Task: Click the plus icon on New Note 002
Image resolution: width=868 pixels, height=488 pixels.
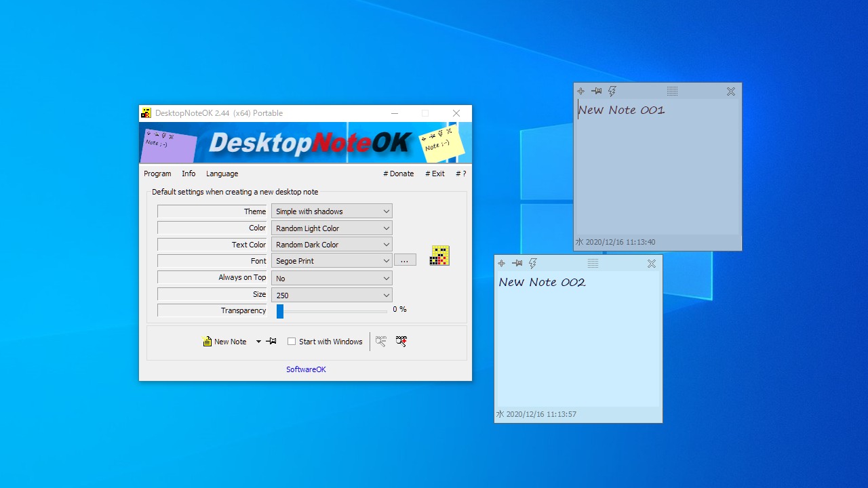Action: [x=501, y=264]
